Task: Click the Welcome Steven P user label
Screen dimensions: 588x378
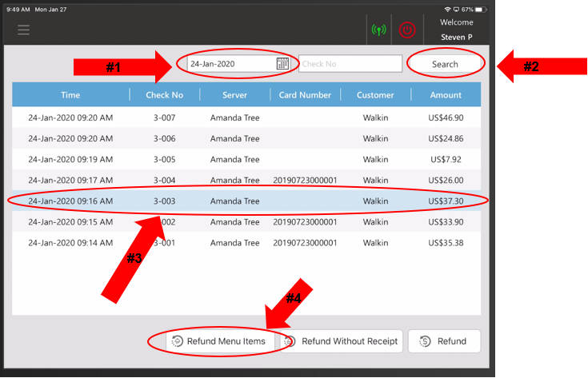Action: (456, 30)
